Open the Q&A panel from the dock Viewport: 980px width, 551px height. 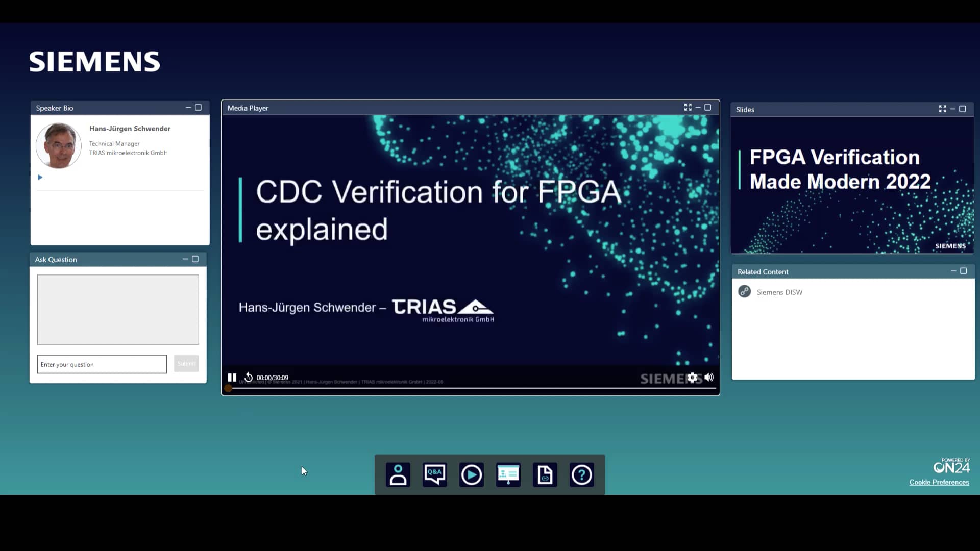pyautogui.click(x=434, y=474)
